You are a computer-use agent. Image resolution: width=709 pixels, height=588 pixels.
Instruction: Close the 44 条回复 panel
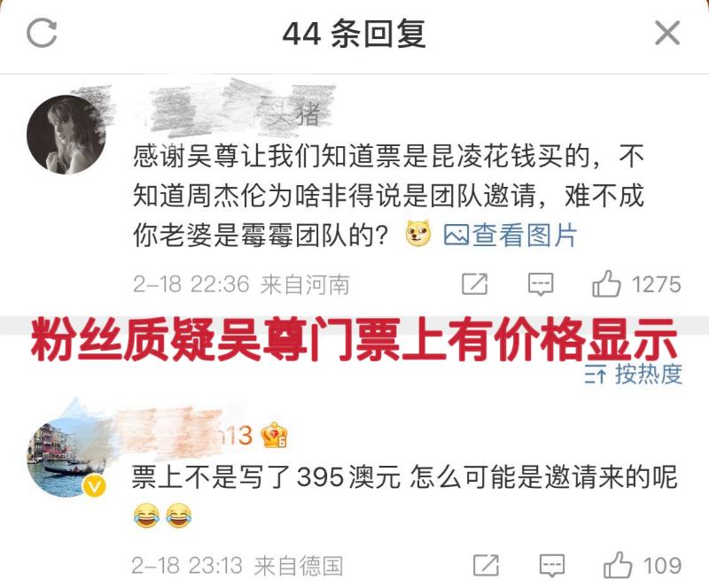pyautogui.click(x=667, y=33)
